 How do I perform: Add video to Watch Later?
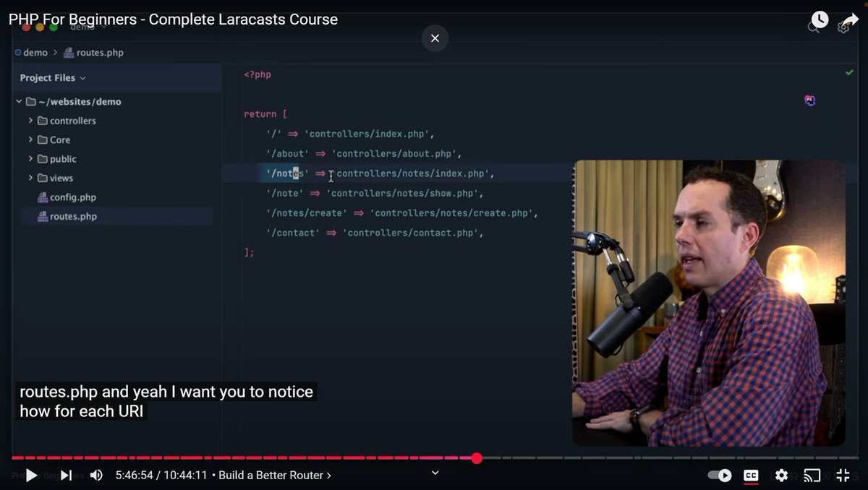[819, 20]
